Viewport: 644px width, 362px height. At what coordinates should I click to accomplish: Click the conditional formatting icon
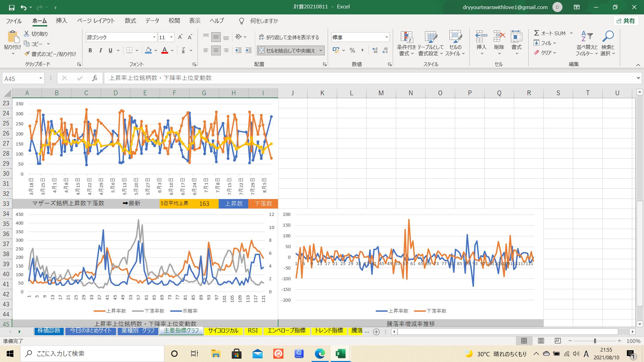pyautogui.click(x=406, y=37)
